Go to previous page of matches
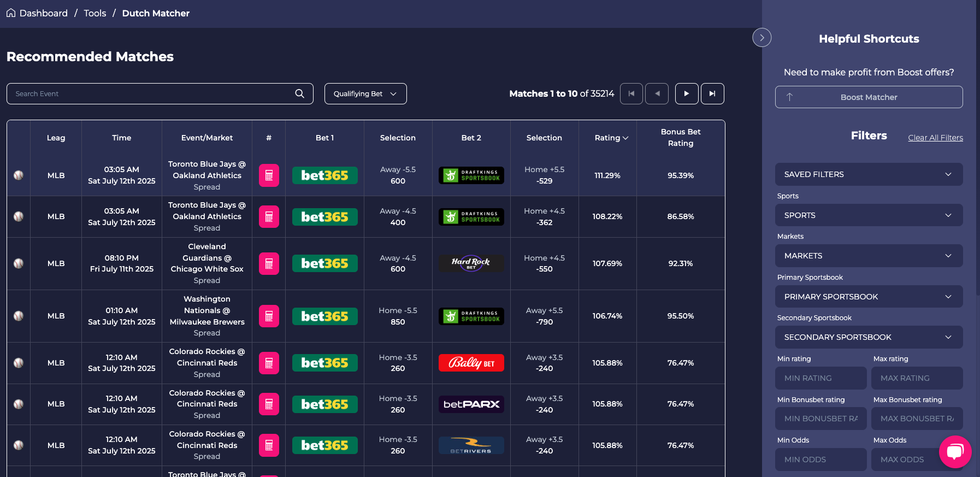This screenshot has height=477, width=980. tap(657, 93)
